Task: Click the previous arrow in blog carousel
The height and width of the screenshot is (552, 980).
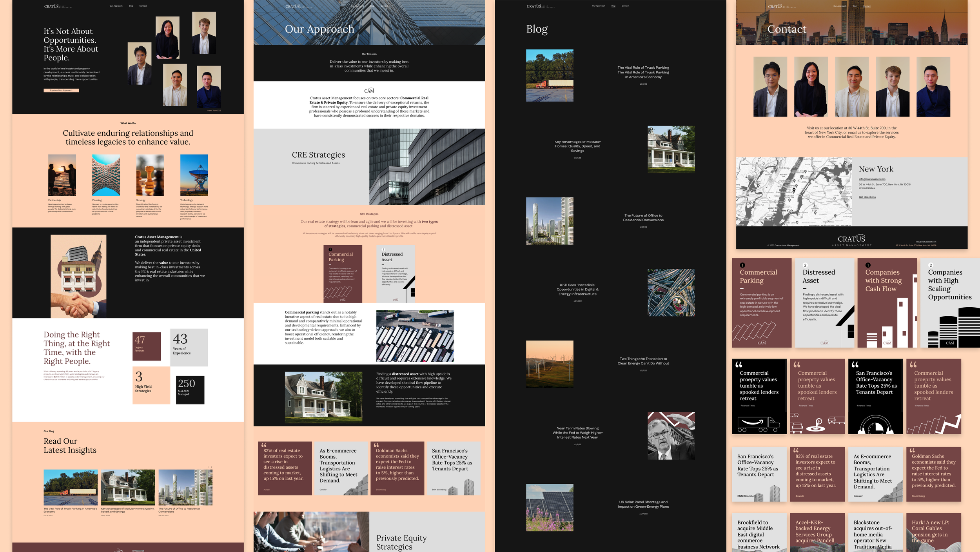Action: [208, 467]
